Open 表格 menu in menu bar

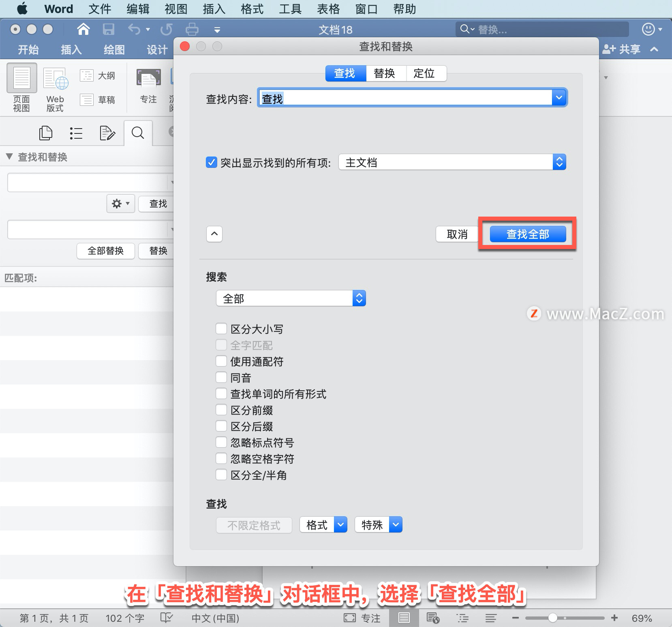(328, 9)
